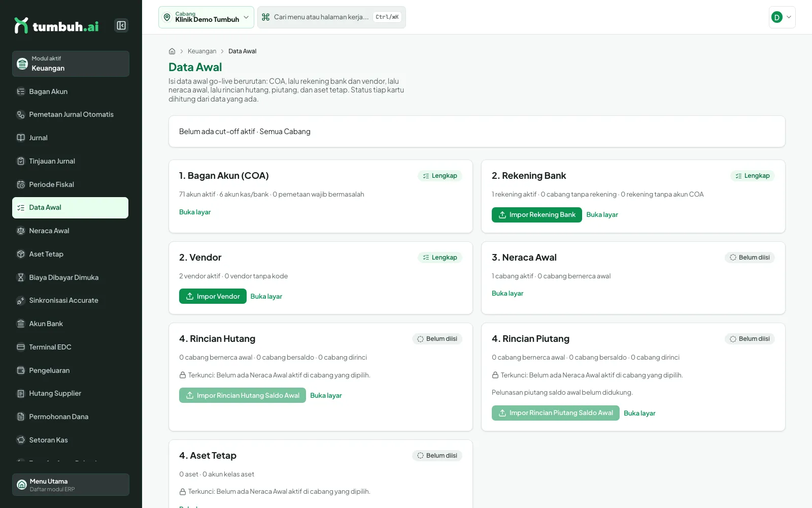Click the Neraca Awal scales icon
Image resolution: width=812 pixels, height=508 pixels.
click(21, 231)
